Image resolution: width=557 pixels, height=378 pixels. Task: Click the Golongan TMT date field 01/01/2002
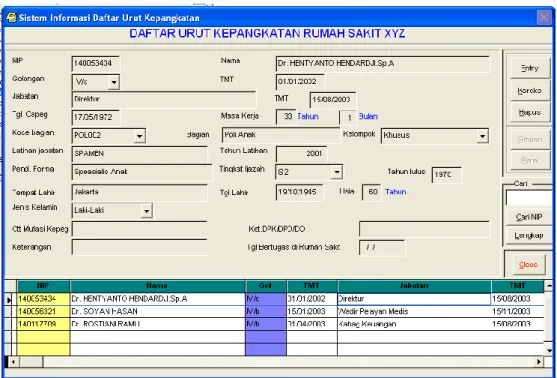(300, 82)
